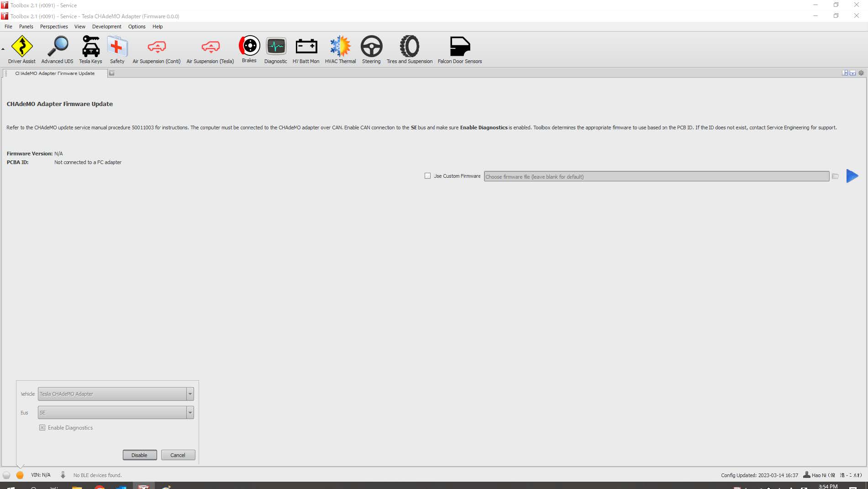Viewport: 868px width, 489px height.
Task: Open the HVAC Thermal panel
Action: tap(340, 49)
